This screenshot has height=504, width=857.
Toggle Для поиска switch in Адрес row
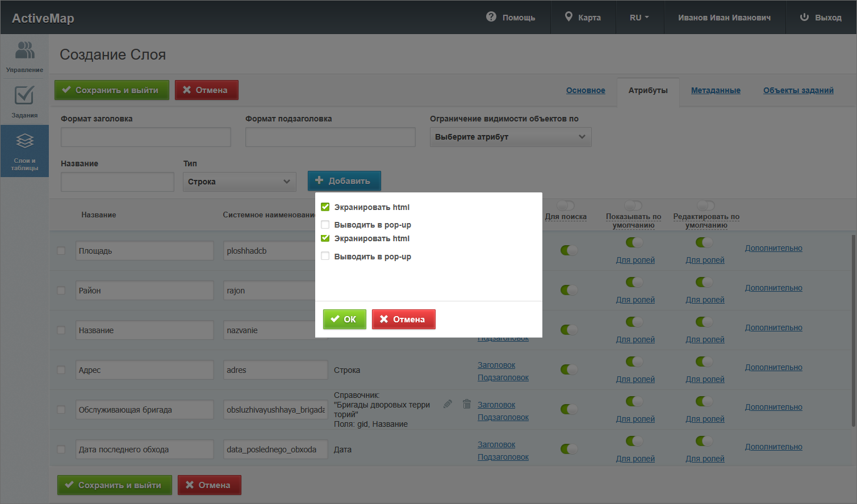pyautogui.click(x=568, y=369)
